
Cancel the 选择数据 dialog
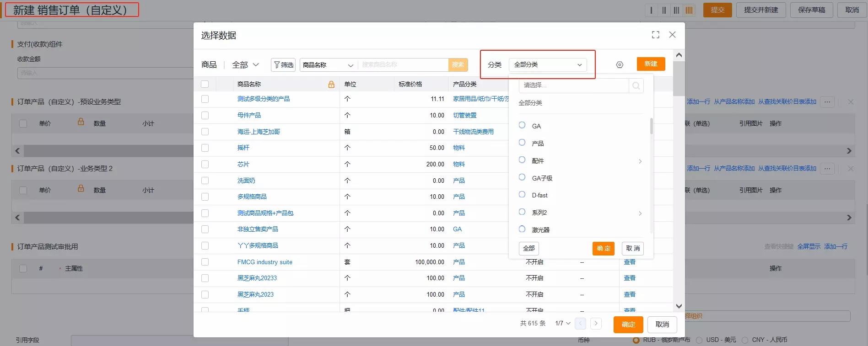pos(662,325)
